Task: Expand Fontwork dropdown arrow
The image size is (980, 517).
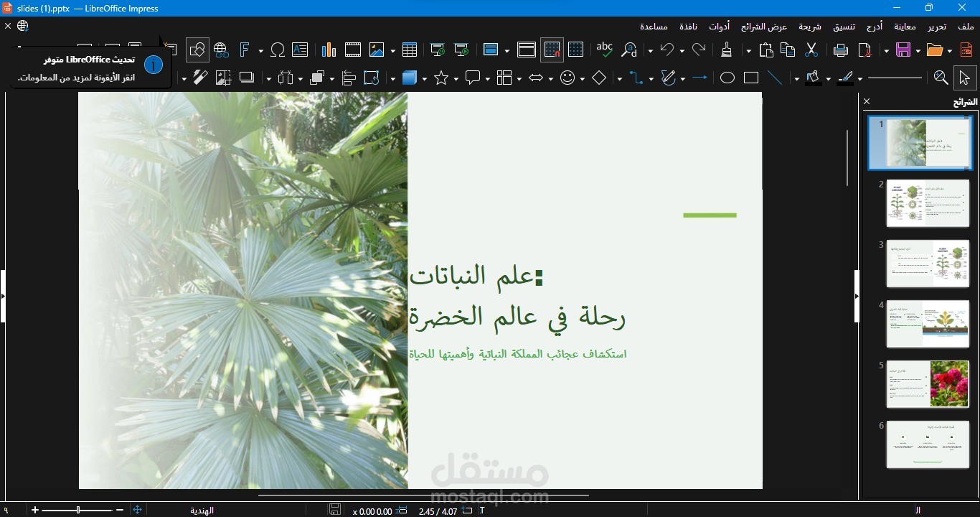Action: (x=260, y=50)
